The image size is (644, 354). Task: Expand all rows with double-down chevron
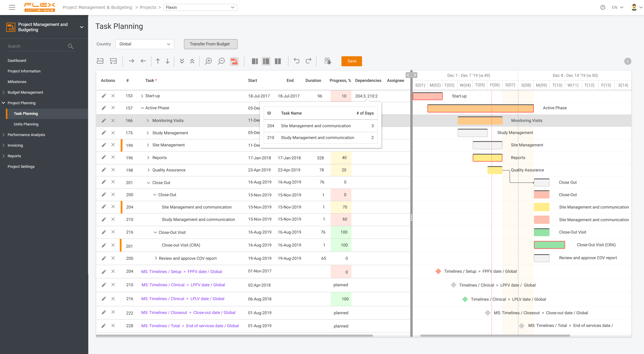182,61
